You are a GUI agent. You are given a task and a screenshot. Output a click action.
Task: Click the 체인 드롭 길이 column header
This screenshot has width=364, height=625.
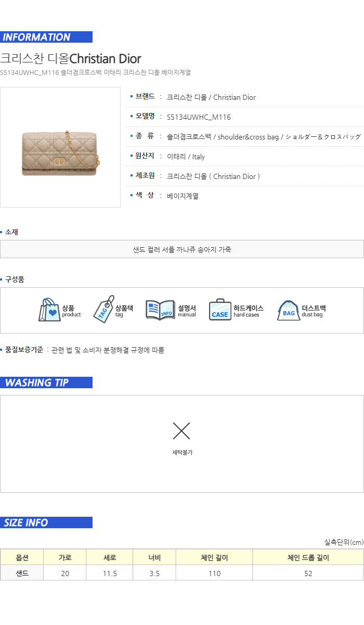[x=308, y=557]
